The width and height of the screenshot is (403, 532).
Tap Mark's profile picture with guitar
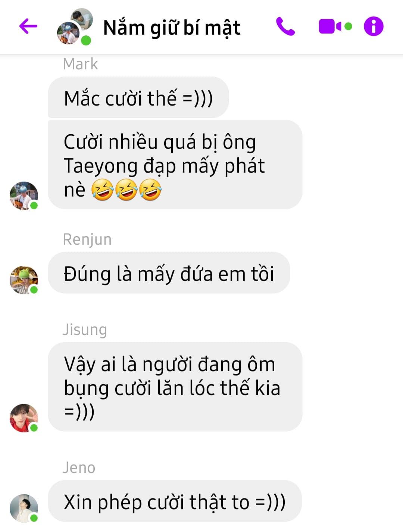[24, 196]
